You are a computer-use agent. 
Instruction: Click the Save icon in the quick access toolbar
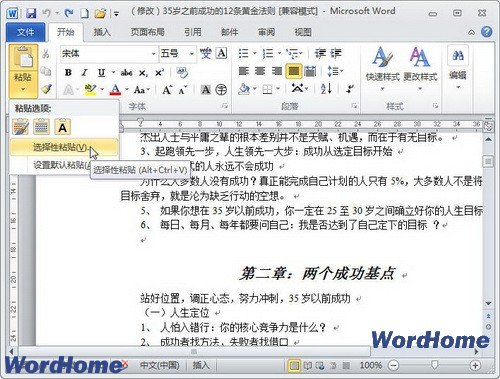(31, 13)
